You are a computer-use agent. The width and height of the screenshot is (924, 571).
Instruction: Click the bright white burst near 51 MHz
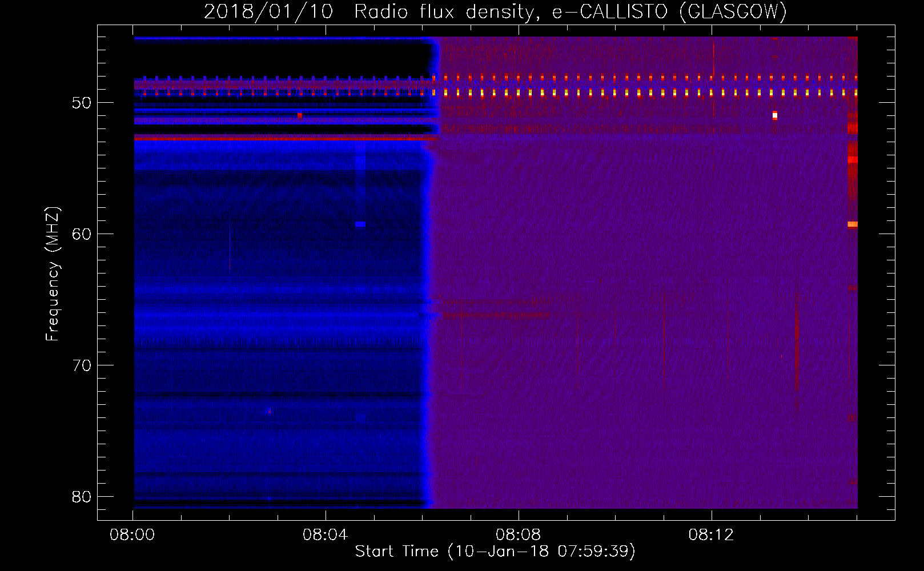pos(775,115)
